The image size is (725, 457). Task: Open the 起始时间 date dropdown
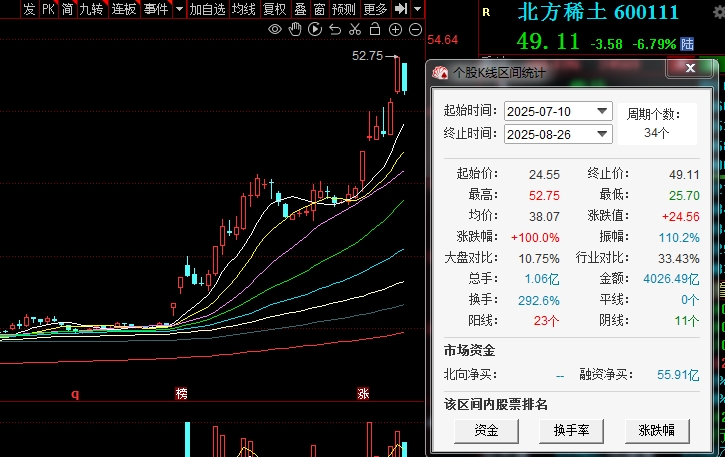tap(602, 110)
